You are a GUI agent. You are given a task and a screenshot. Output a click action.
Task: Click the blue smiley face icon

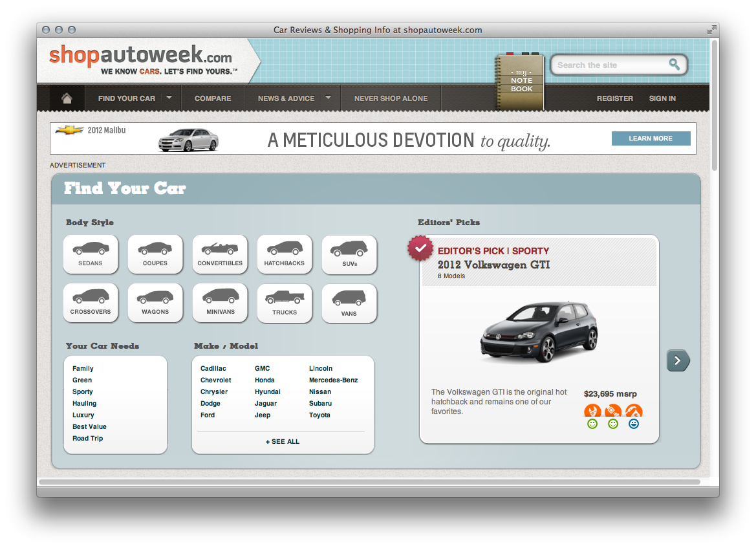click(x=634, y=424)
